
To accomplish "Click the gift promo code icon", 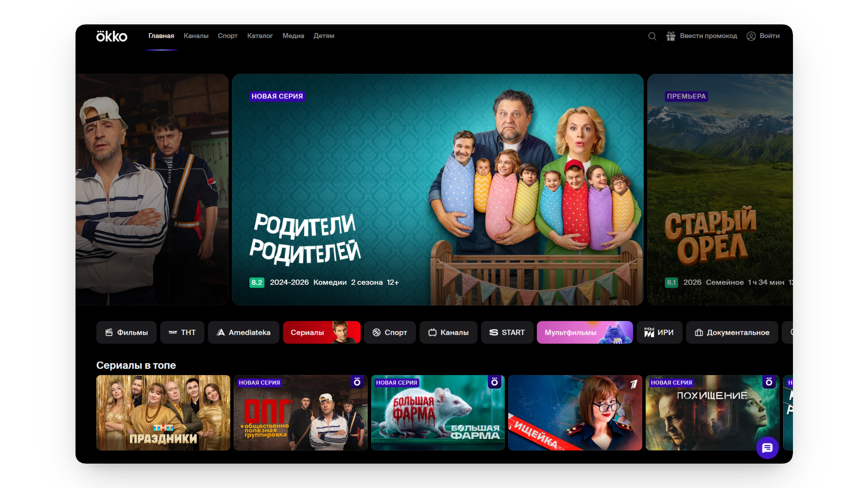I will click(x=671, y=36).
